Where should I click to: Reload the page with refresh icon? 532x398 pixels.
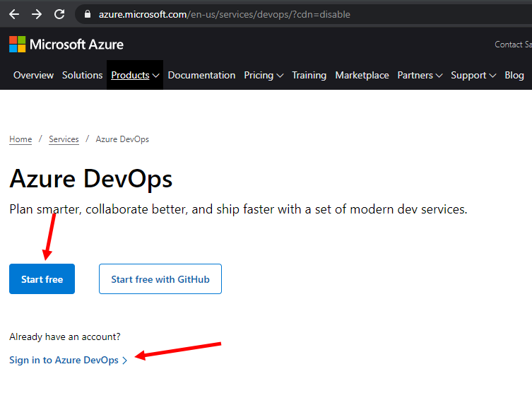pyautogui.click(x=59, y=14)
